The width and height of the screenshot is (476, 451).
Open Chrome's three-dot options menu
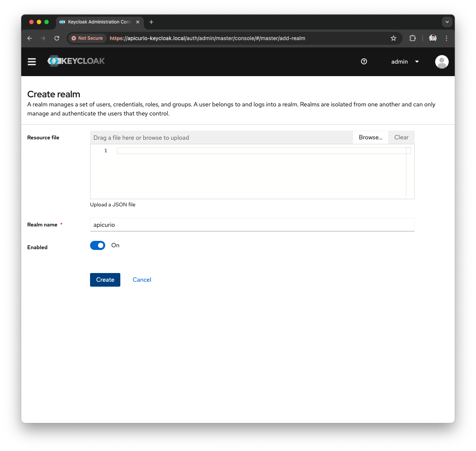click(446, 38)
